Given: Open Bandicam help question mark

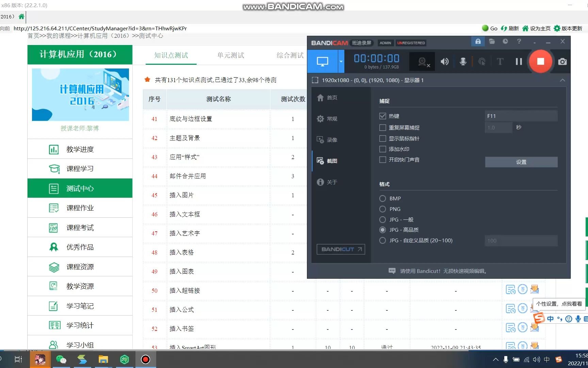Looking at the screenshot, I should pyautogui.click(x=519, y=42).
